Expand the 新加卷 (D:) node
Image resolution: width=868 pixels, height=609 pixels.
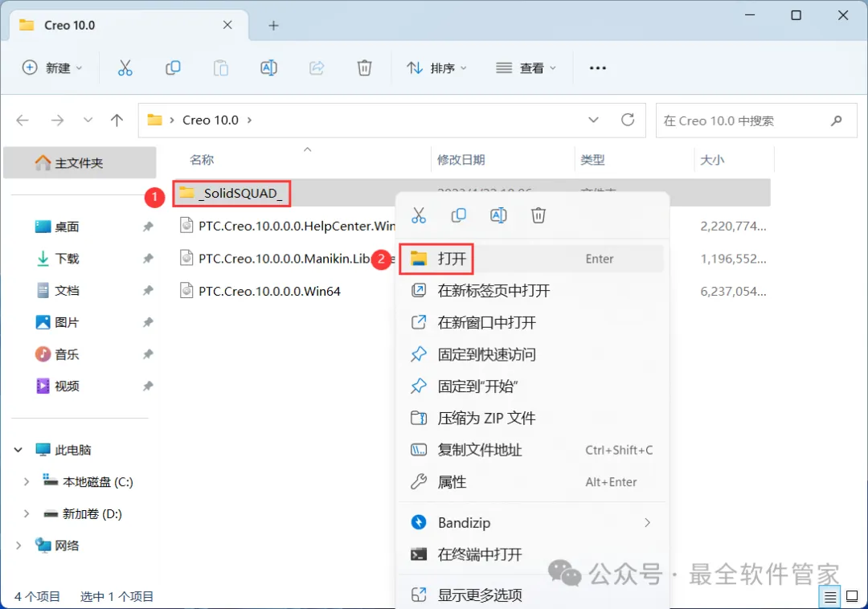tap(26, 514)
